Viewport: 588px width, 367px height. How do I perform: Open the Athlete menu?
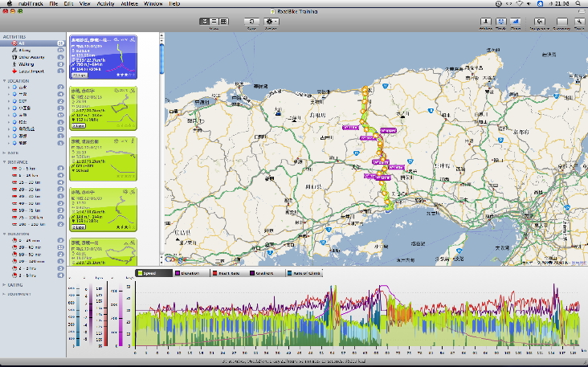coord(129,4)
